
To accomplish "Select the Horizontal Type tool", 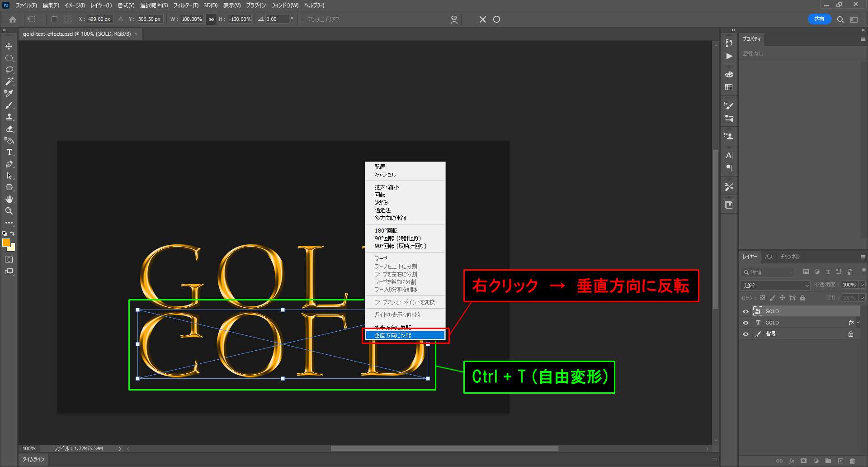I will pos(9,152).
